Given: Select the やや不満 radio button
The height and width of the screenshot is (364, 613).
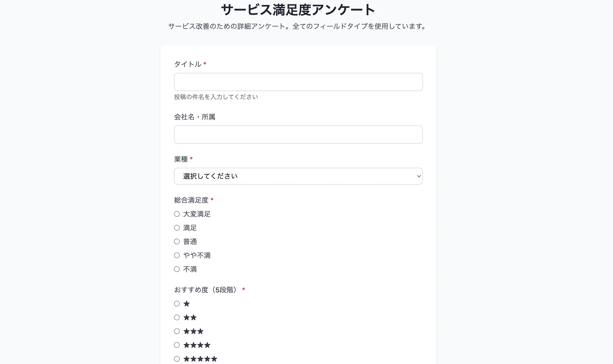Looking at the screenshot, I should click(x=177, y=255).
